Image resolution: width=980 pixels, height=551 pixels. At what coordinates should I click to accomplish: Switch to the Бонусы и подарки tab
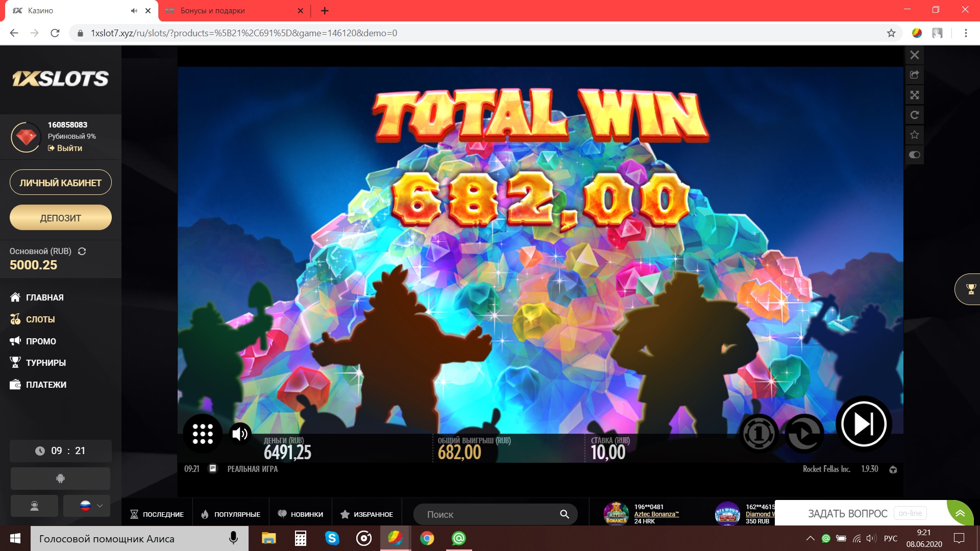point(212,11)
